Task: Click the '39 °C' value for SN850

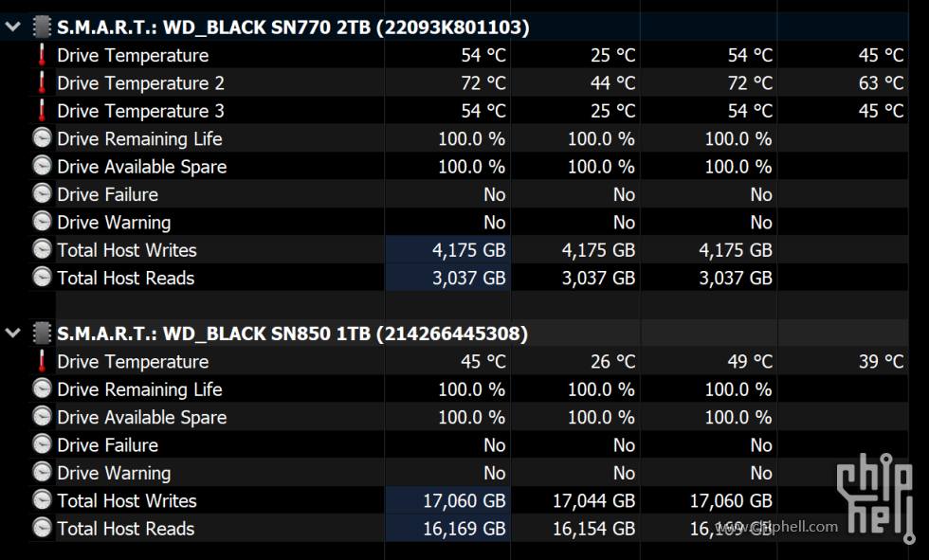Action: click(881, 361)
